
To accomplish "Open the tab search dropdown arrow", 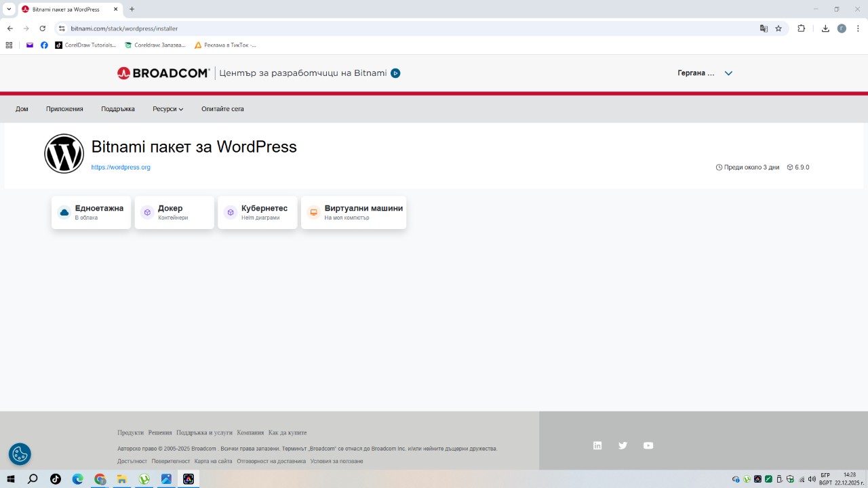I will click(x=9, y=9).
